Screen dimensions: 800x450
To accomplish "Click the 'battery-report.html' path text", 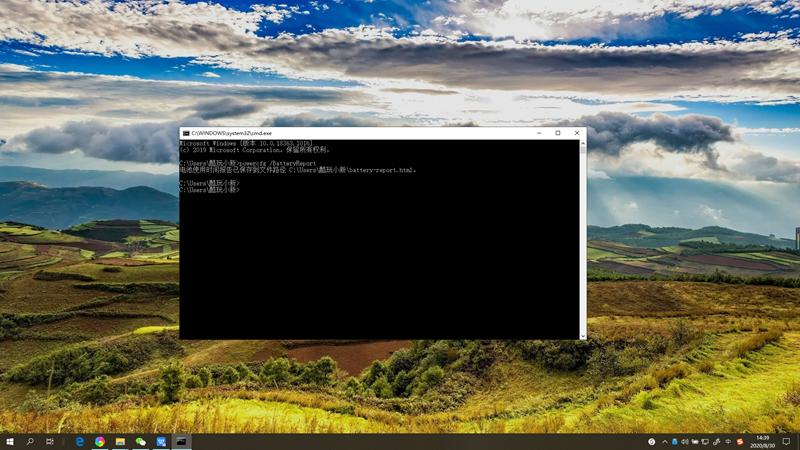I will click(x=382, y=170).
